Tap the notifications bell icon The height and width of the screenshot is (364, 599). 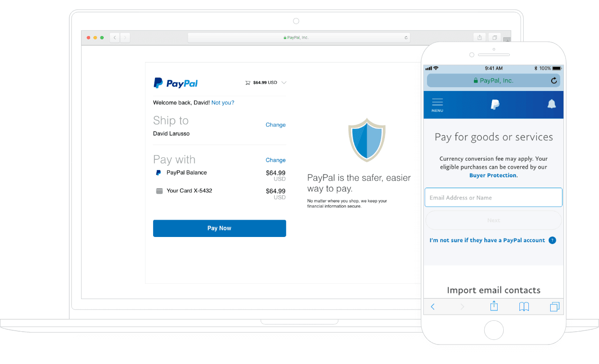[552, 104]
